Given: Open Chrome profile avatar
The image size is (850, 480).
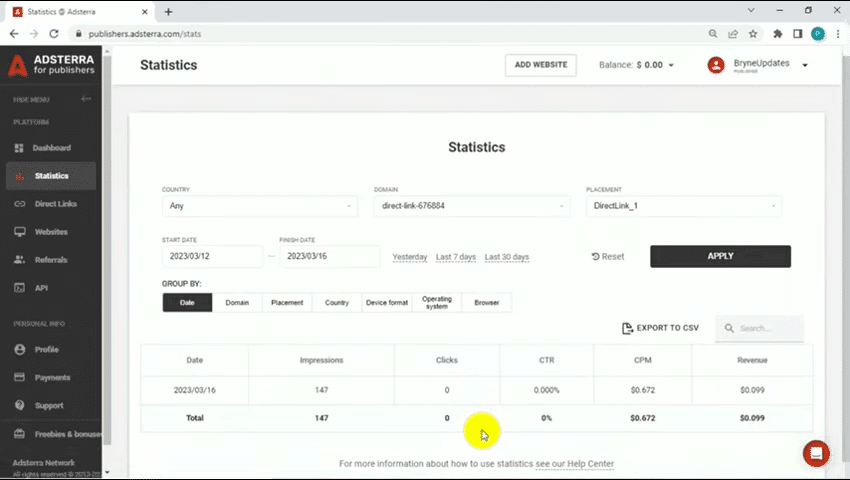Looking at the screenshot, I should pos(817,34).
